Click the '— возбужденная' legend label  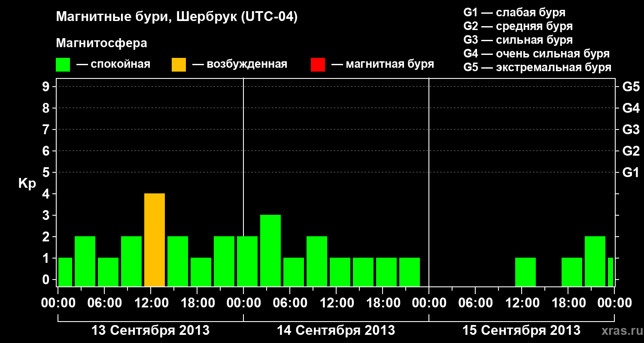(240, 65)
